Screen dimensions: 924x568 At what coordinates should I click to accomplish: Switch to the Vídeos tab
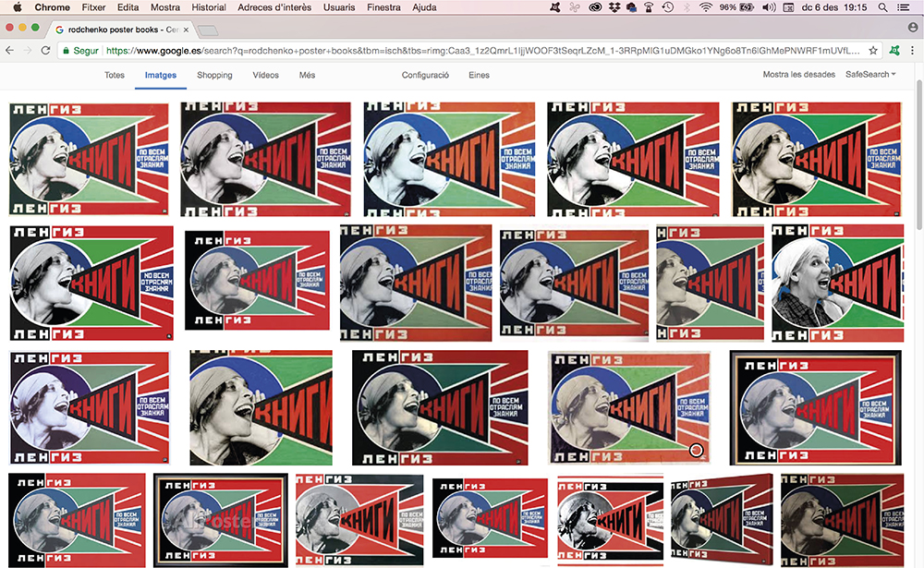coord(266,75)
